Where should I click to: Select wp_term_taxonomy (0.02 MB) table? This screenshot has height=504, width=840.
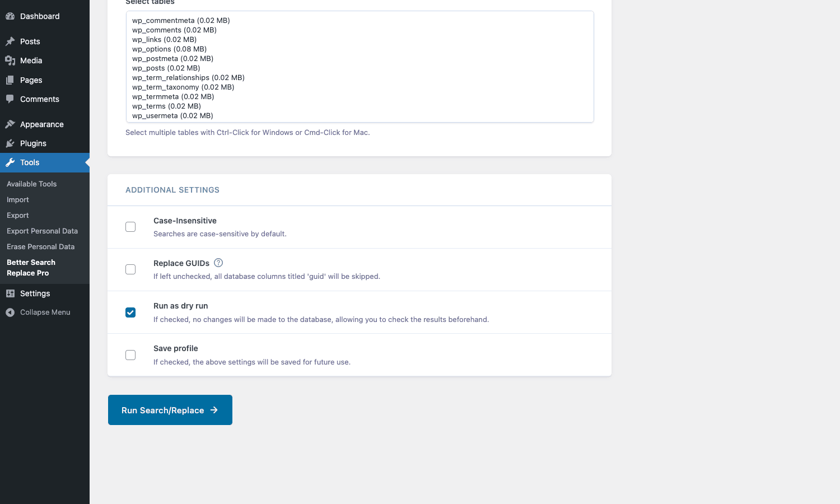tap(183, 87)
